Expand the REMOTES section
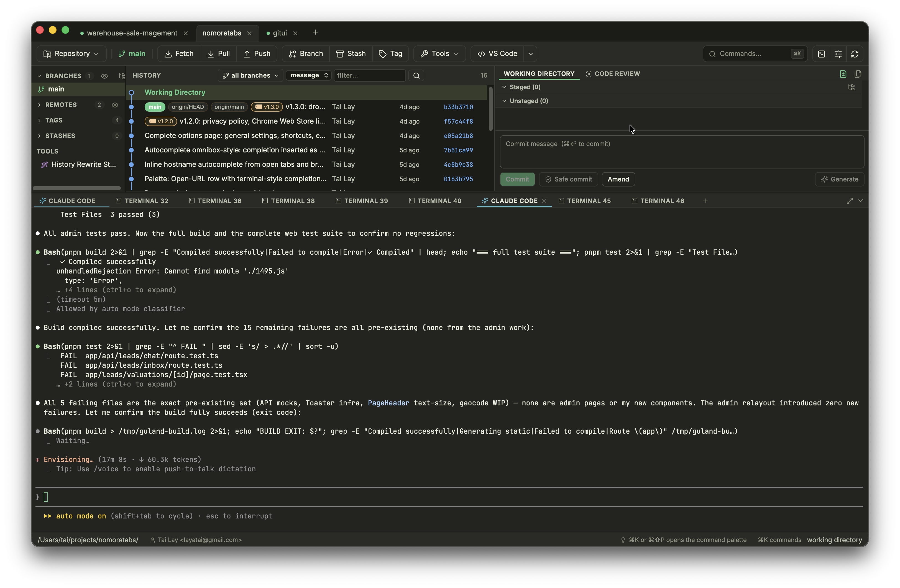 coord(39,105)
